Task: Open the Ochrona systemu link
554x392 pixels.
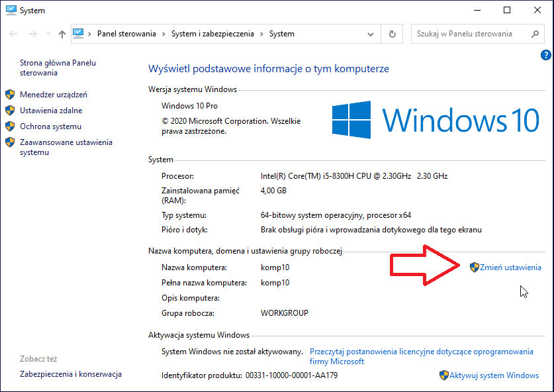Action: point(50,126)
